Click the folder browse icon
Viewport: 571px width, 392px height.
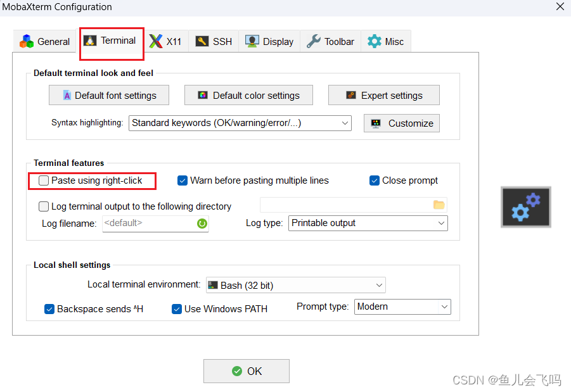[439, 205]
